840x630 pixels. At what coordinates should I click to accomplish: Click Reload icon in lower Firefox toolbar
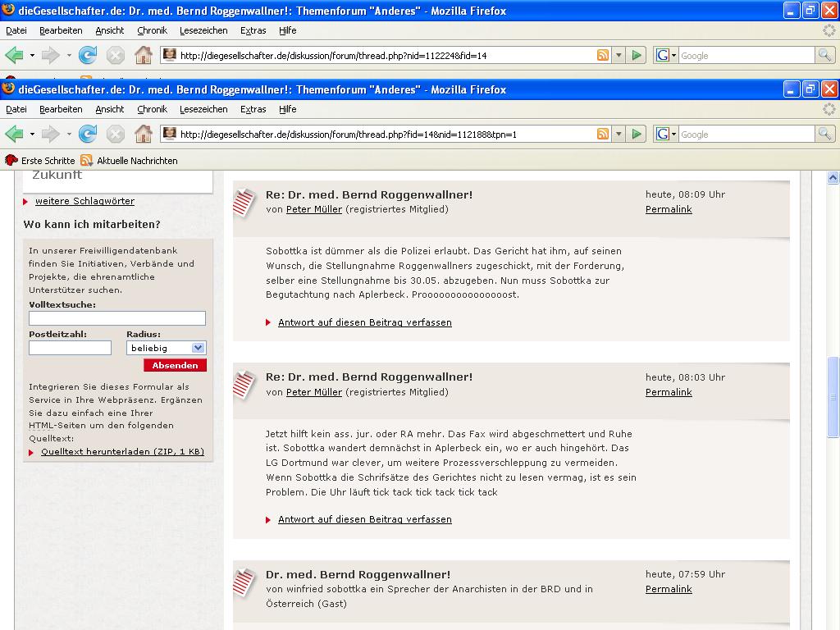pyautogui.click(x=88, y=134)
